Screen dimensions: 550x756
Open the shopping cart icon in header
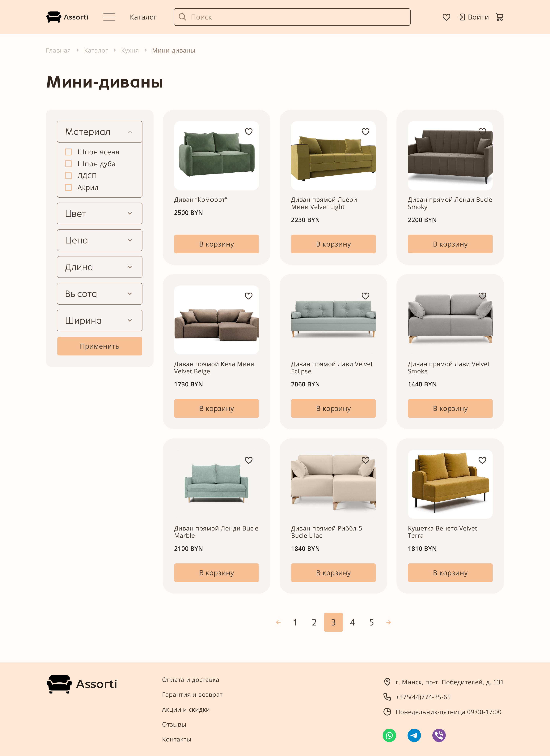499,17
